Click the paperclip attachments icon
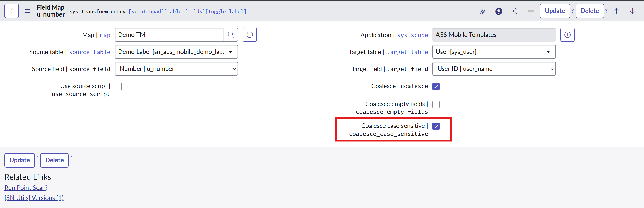The image size is (644, 208). (x=482, y=11)
